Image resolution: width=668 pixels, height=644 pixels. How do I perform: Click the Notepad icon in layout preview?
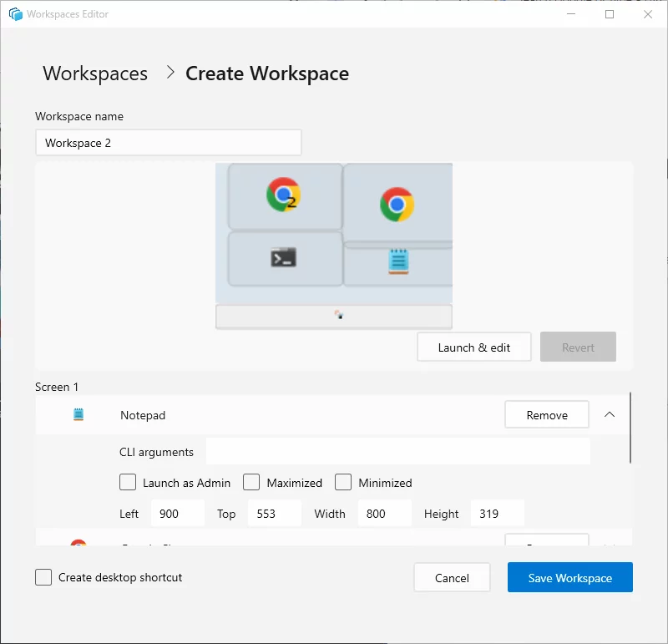(x=398, y=261)
